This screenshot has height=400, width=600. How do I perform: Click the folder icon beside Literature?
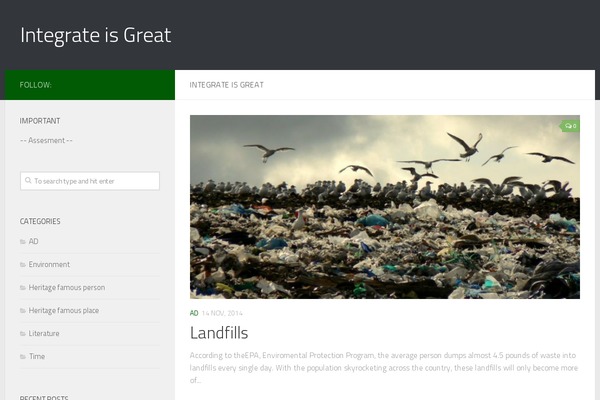pyautogui.click(x=23, y=333)
